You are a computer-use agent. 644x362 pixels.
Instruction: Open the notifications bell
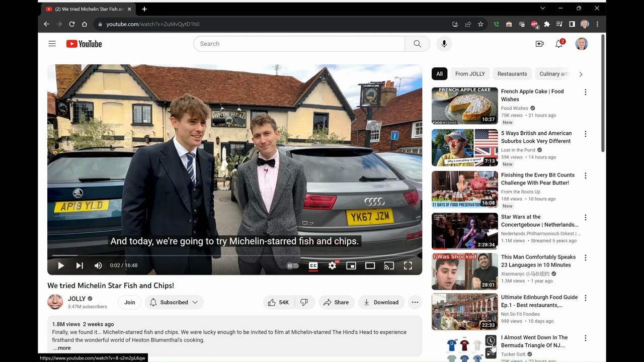559,44
